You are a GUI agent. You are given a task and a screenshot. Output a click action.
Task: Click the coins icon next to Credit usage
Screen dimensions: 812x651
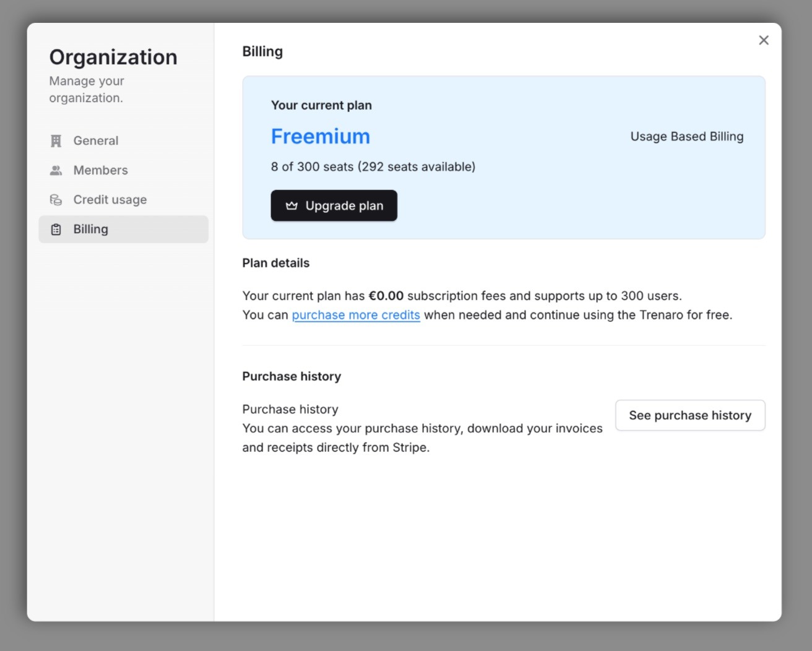(x=56, y=199)
